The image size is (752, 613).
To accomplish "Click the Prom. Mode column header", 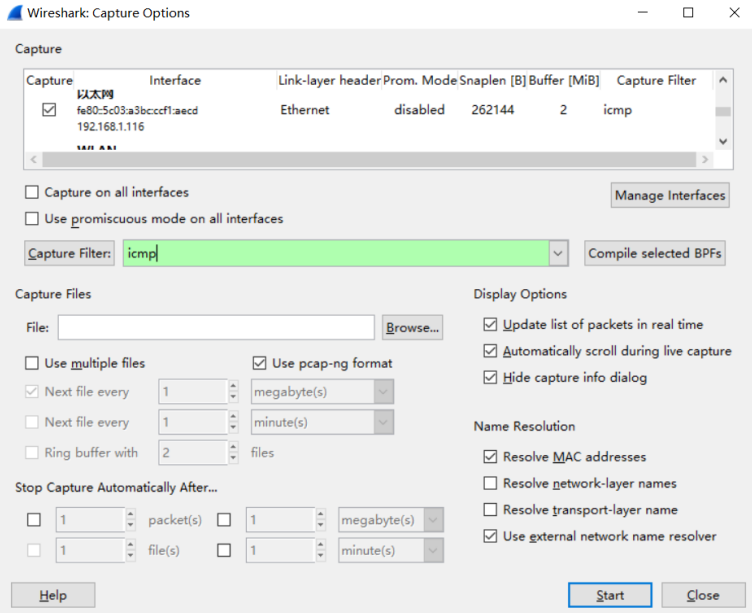I will tap(420, 80).
